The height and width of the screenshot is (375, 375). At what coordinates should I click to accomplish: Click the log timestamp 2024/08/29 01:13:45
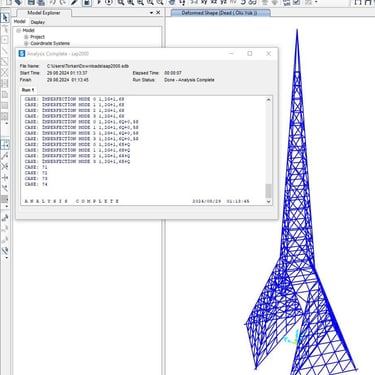pyautogui.click(x=221, y=201)
